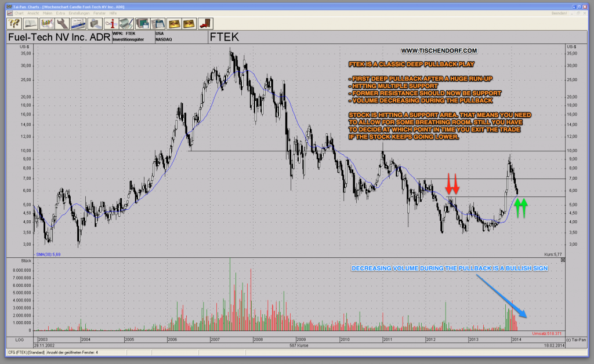Print the chart using the printer icon
This screenshot has width=594, height=364.
[x=95, y=23]
